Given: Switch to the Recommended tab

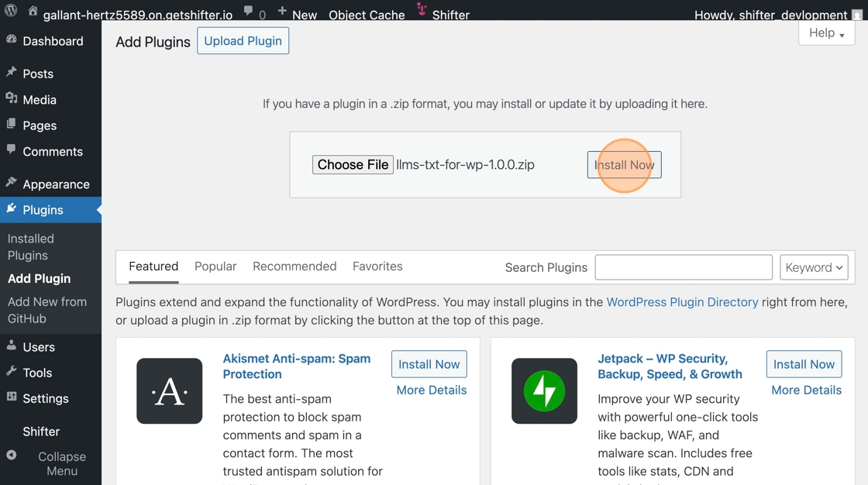Looking at the screenshot, I should click(x=294, y=267).
